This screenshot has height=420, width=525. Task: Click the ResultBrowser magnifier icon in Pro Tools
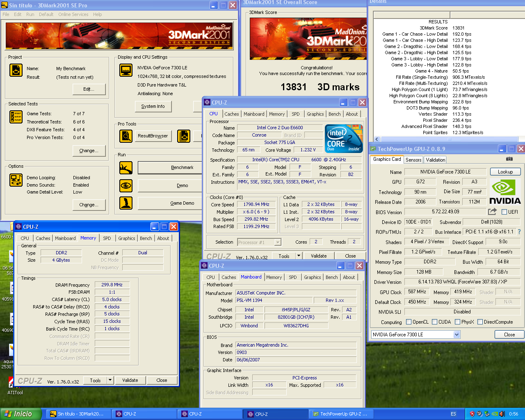tap(126, 136)
